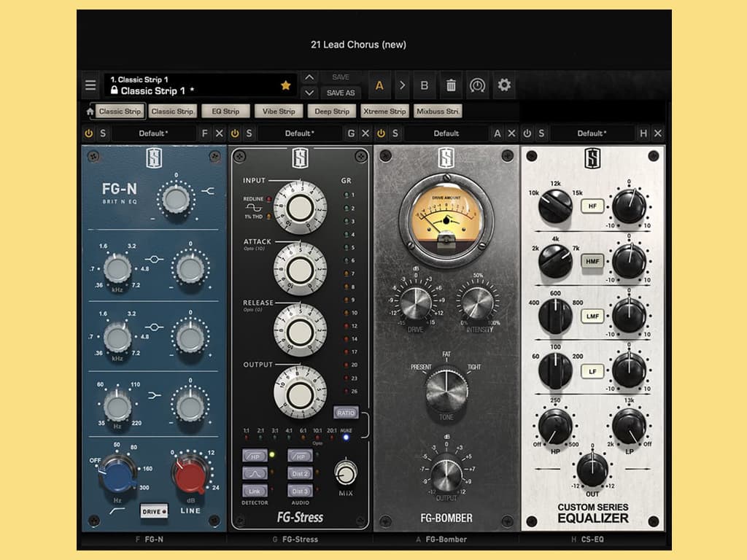Open the FG-N Default* preset dropdown
The width and height of the screenshot is (747, 560).
point(153,133)
